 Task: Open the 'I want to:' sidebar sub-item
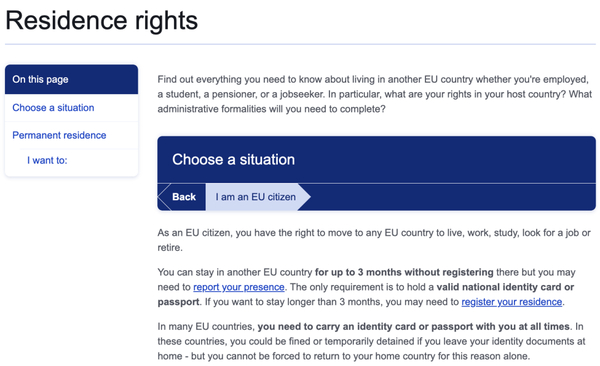click(47, 160)
